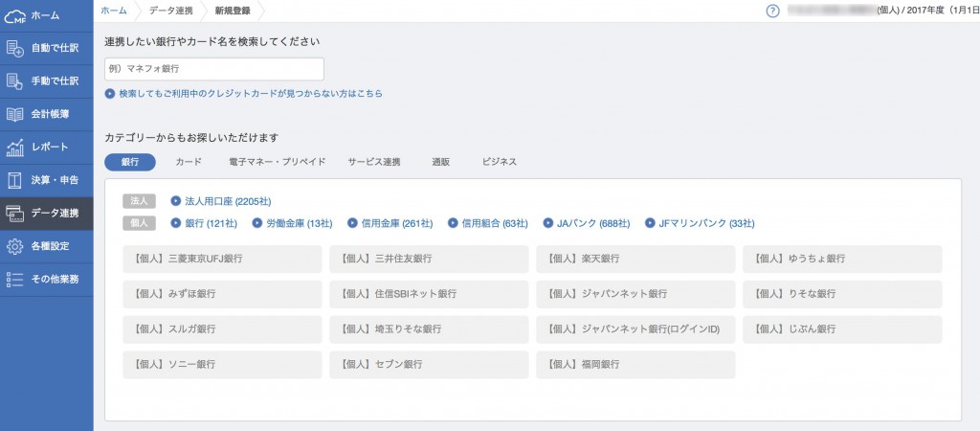Screen dimensions: 980x431
Task: Click the 決算・申告 sidebar icon
Action: (x=15, y=180)
